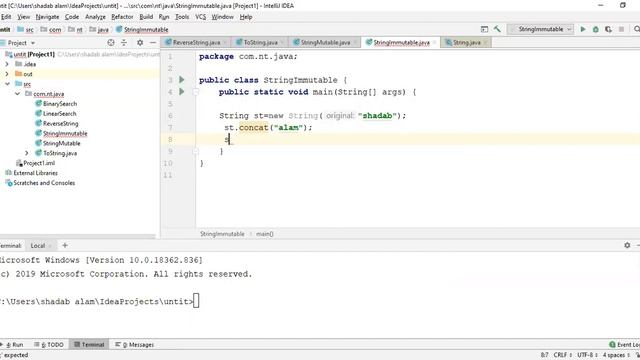Select External Libraries node
The height and width of the screenshot is (360, 640).
(35, 173)
